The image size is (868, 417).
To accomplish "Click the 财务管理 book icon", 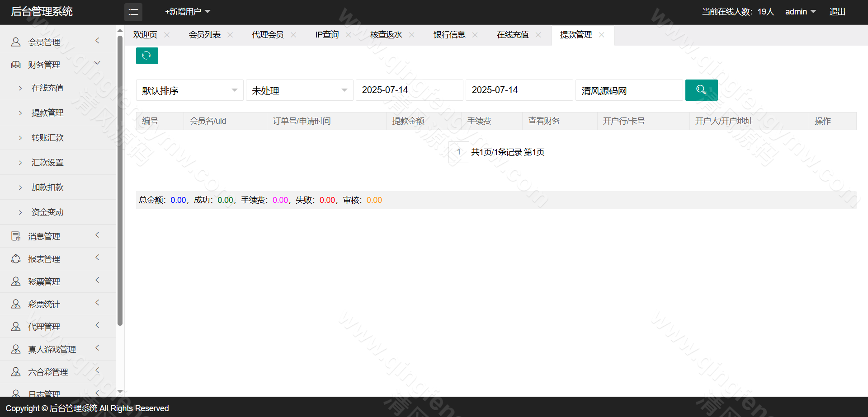I will point(16,65).
